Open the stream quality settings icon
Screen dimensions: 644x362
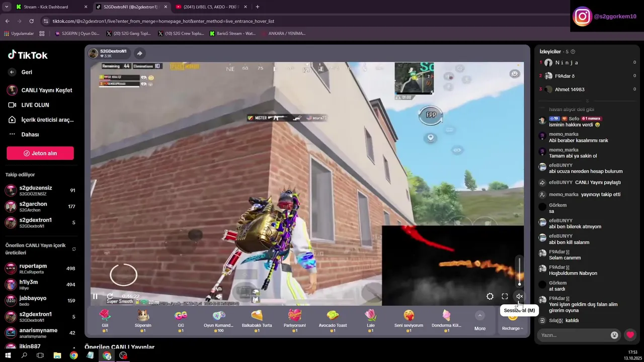(x=490, y=297)
